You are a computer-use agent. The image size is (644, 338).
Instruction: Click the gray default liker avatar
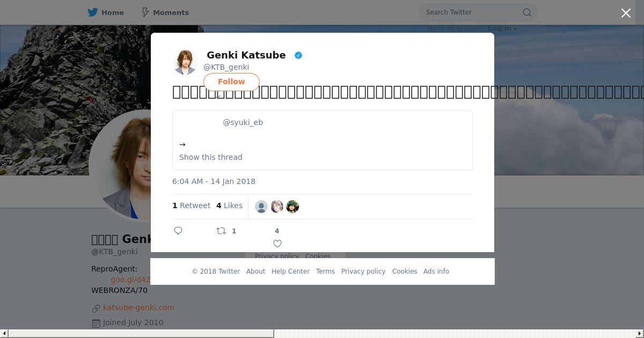click(261, 207)
